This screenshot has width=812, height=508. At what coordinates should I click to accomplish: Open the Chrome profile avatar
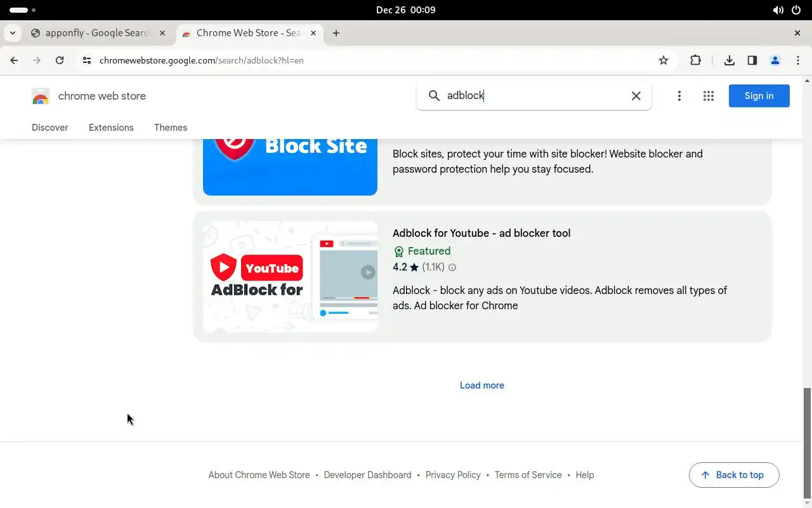click(775, 60)
